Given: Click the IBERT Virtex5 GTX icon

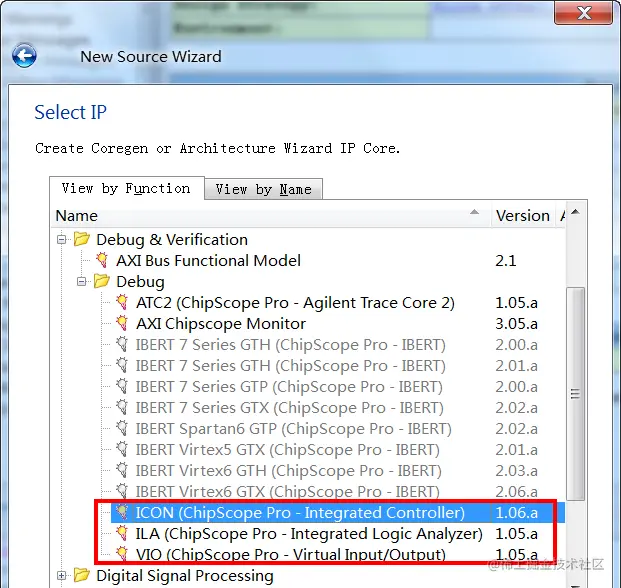Looking at the screenshot, I should pyautogui.click(x=122, y=449).
